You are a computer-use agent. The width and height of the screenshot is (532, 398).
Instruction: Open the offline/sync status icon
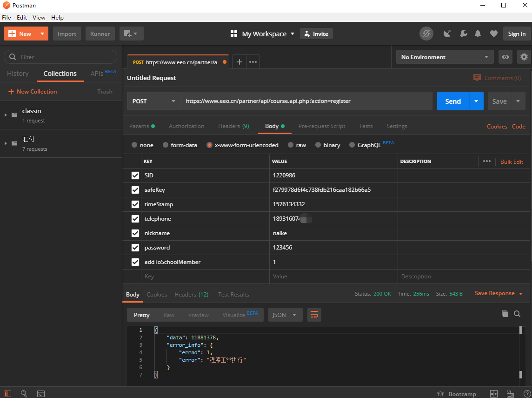[x=426, y=34]
